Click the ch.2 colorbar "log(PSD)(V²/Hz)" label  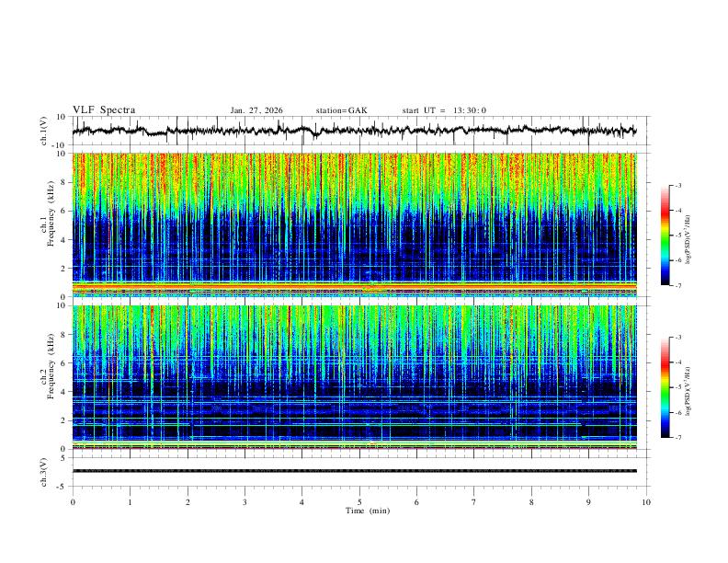(688, 392)
